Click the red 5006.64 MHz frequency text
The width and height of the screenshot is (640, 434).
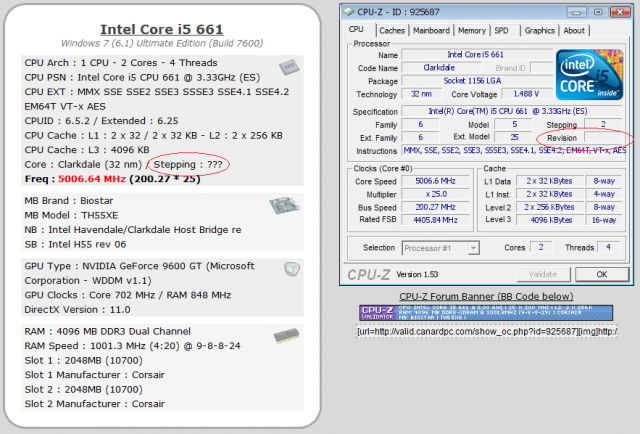[x=92, y=179]
